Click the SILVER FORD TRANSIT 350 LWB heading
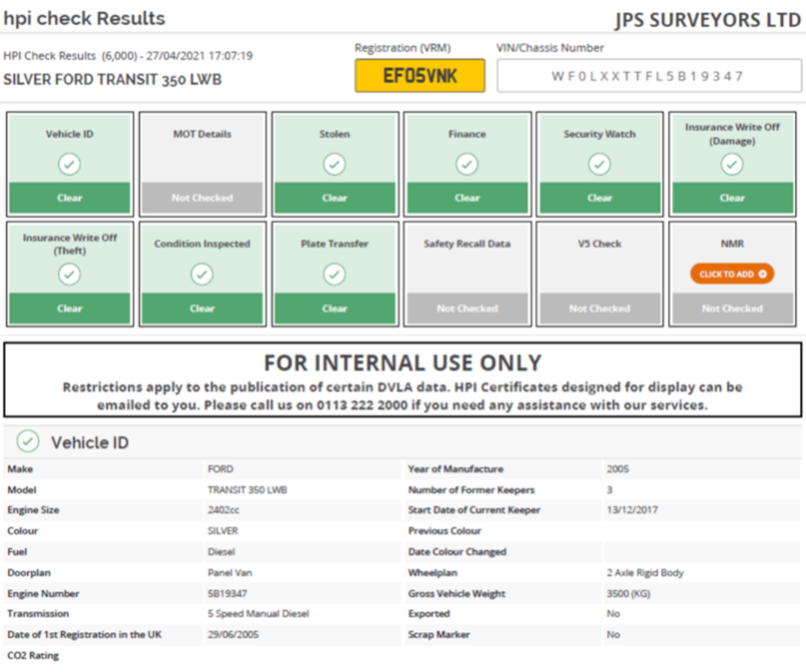The width and height of the screenshot is (806, 672). pos(113,79)
